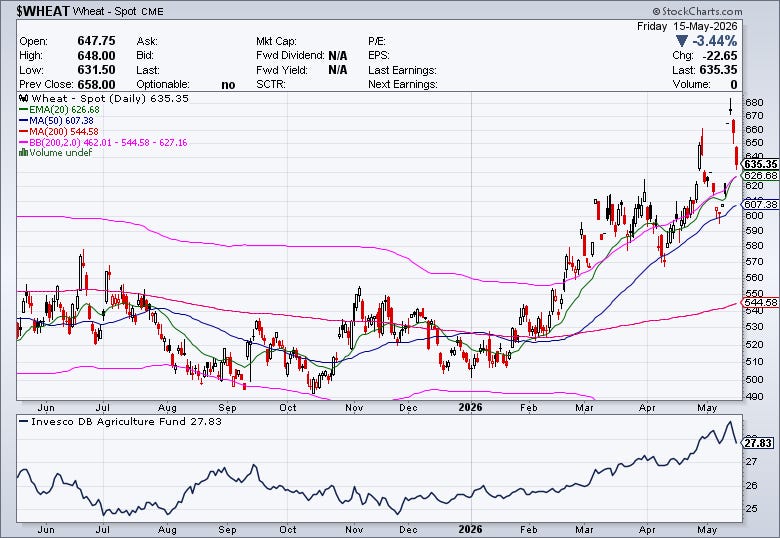Image resolution: width=780 pixels, height=538 pixels.
Task: Click the Mar label on main chart axis
Action: click(584, 407)
